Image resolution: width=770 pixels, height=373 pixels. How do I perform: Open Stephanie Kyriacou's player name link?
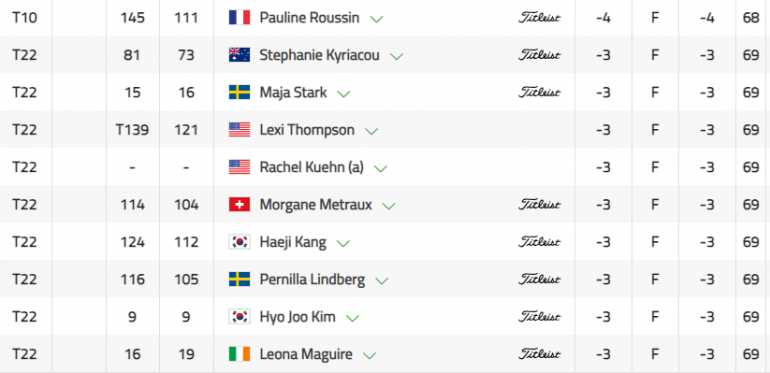coord(319,55)
